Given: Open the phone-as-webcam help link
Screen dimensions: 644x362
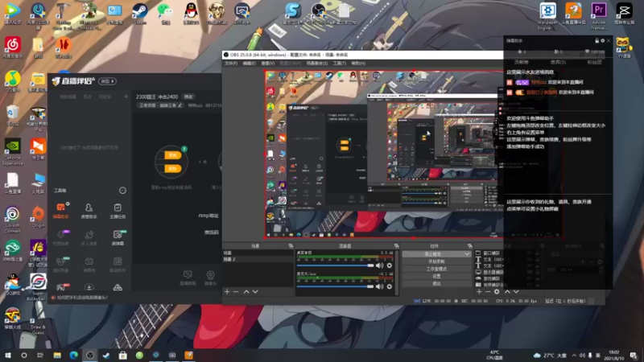Looking at the screenshot, I should click(82, 298).
